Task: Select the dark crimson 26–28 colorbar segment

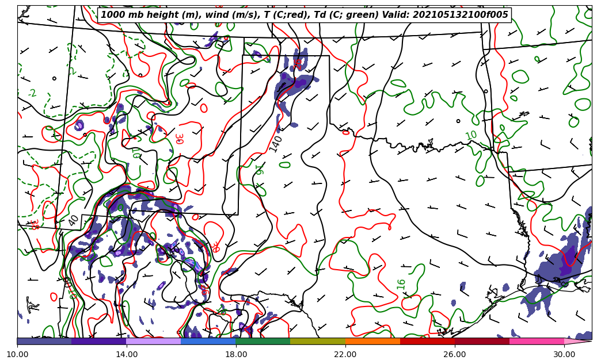Action: click(482, 341)
